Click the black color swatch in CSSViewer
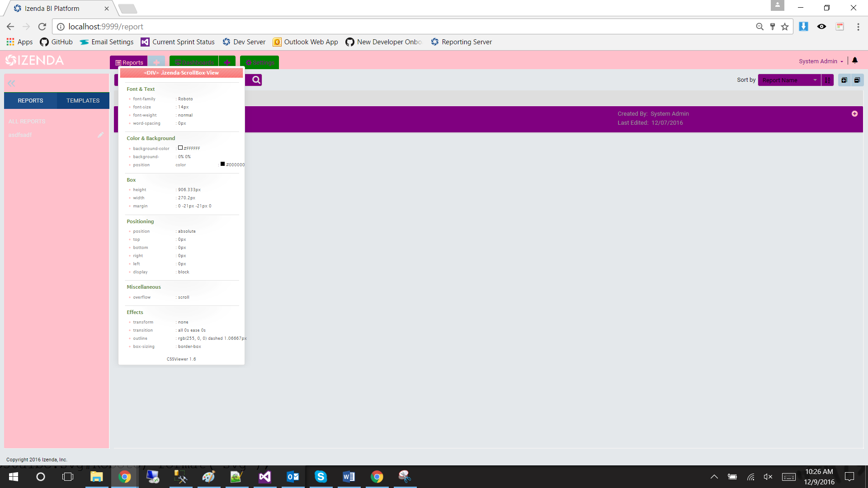The width and height of the screenshot is (868, 488). (x=222, y=164)
